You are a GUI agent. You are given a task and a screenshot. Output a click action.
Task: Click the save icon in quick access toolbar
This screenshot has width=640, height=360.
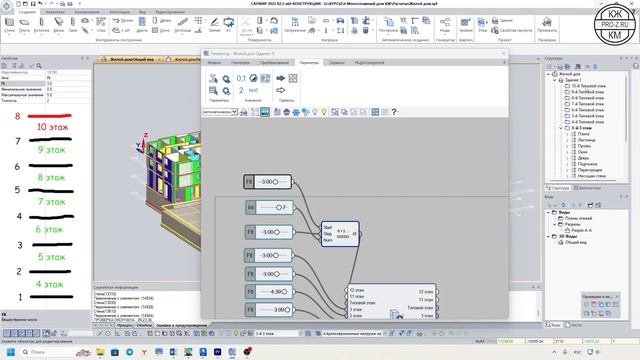(x=33, y=4)
